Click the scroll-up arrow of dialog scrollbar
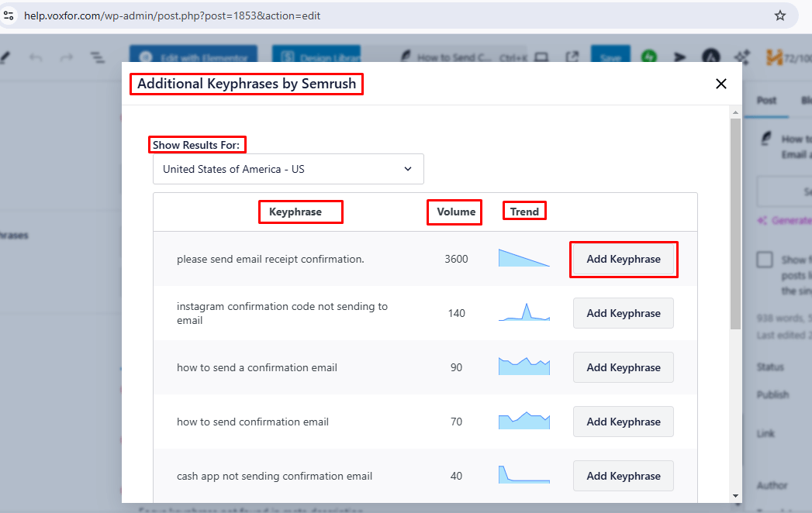Image resolution: width=812 pixels, height=513 pixels. coord(735,112)
